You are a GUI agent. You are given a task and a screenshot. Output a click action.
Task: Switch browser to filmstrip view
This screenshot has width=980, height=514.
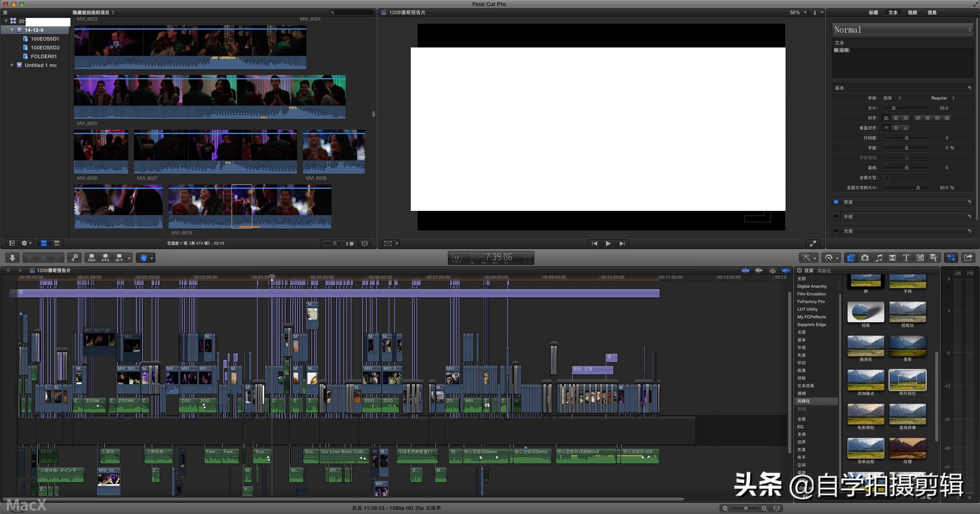[x=44, y=243]
